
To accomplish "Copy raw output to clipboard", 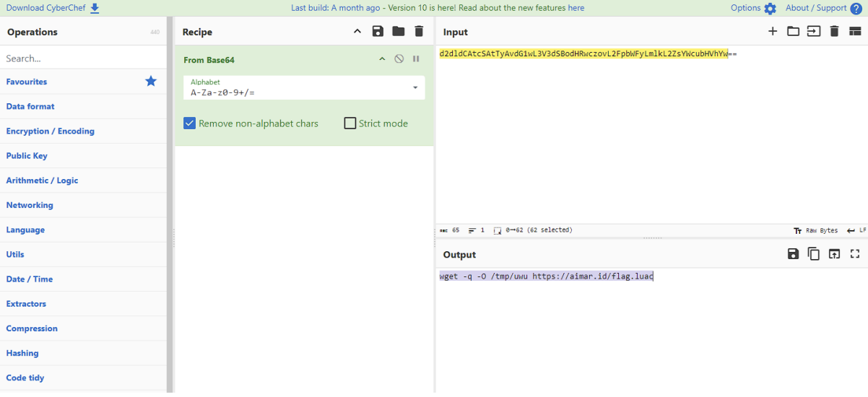I will coord(814,254).
